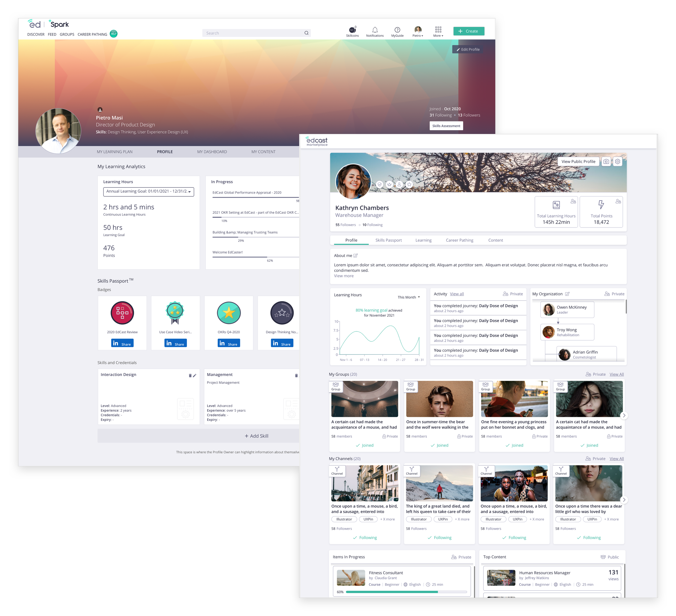Viewport: 676px width, 616px height.
Task: Click the View Public Profile button
Action: [578, 162]
